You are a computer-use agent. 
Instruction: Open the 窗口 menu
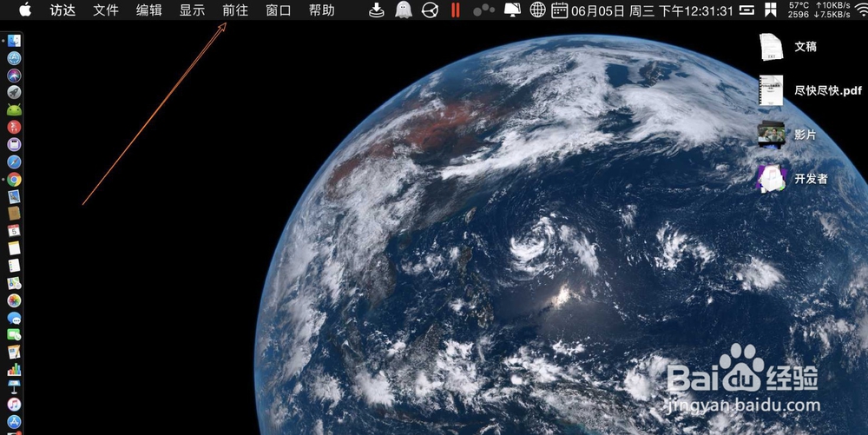click(279, 10)
